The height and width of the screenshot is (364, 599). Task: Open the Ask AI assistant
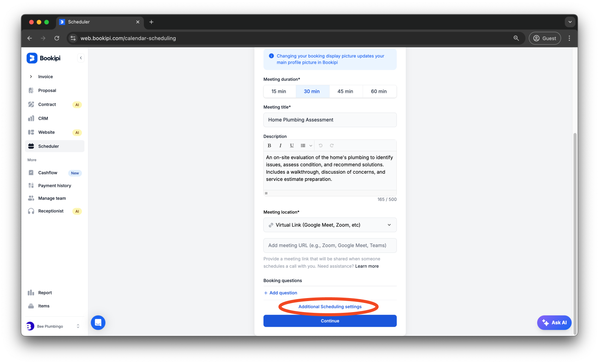tap(554, 323)
